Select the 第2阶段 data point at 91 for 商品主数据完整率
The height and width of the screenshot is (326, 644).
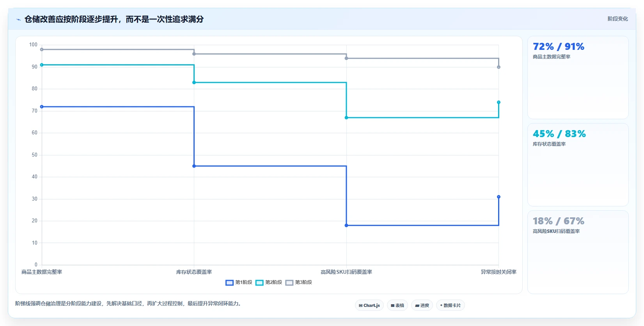(x=42, y=65)
